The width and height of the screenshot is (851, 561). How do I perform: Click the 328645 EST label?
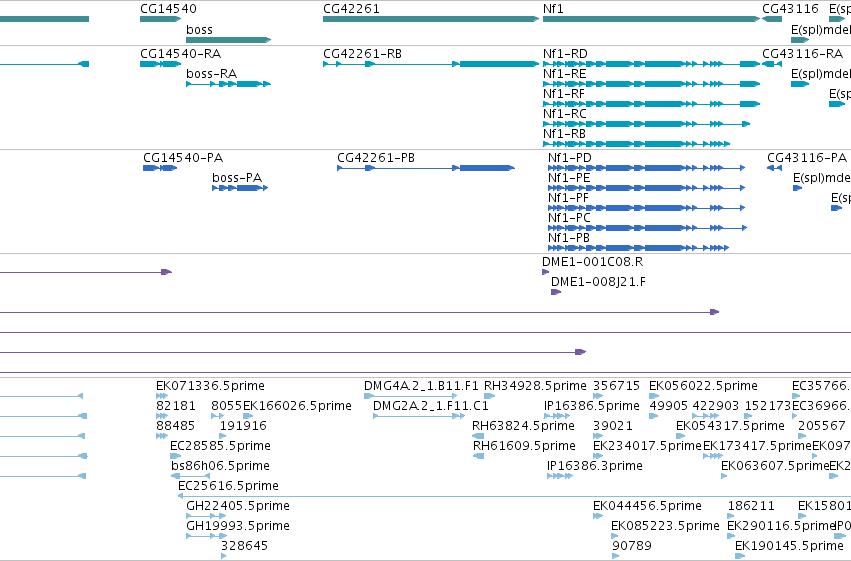tap(244, 546)
